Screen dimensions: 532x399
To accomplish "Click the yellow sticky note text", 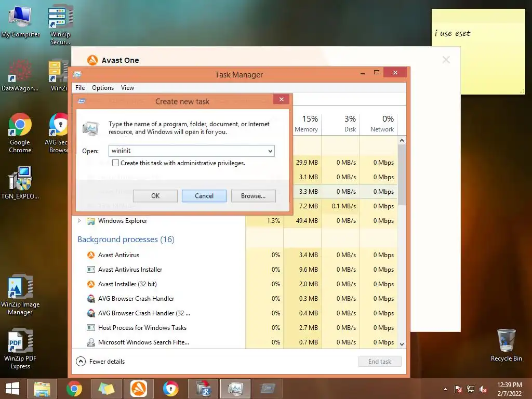I will point(453,33).
